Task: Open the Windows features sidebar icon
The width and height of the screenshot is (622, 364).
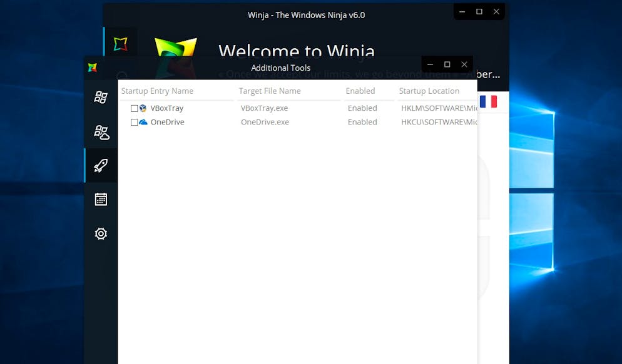Action: point(101,97)
